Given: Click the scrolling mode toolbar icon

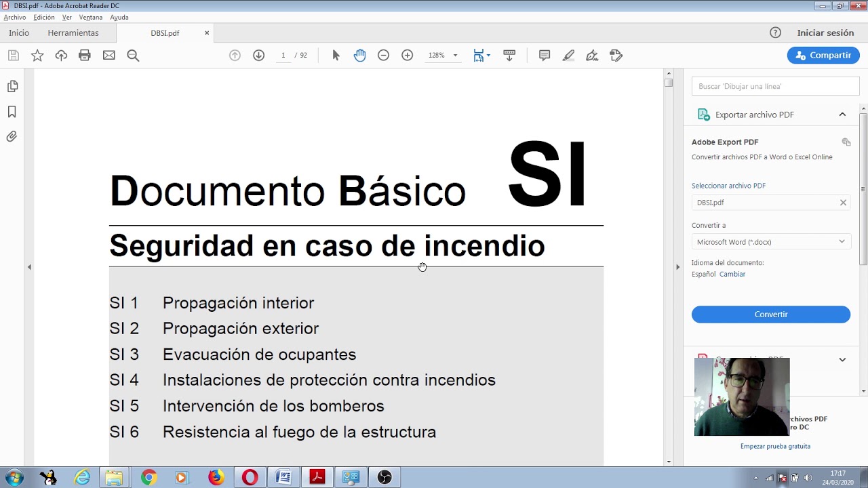Looking at the screenshot, I should pos(509,56).
